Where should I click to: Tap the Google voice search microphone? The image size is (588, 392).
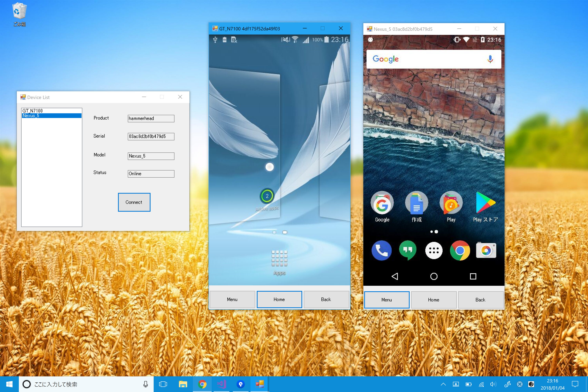coord(490,59)
